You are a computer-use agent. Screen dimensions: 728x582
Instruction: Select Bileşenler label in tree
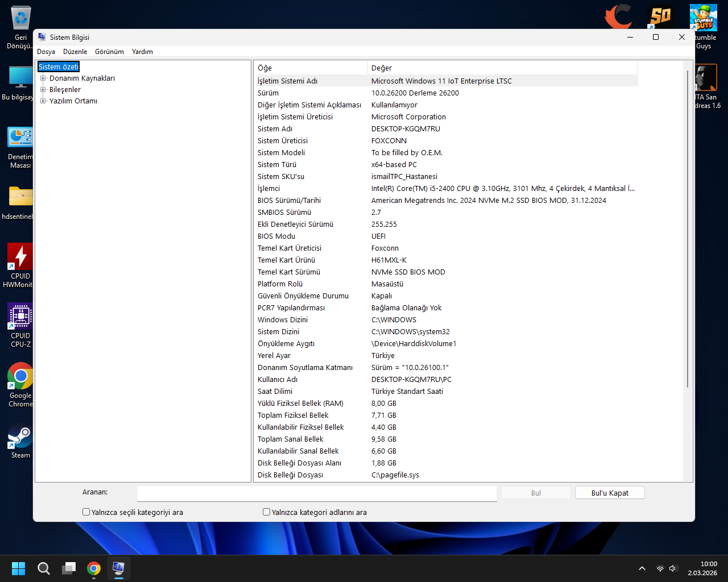coord(65,90)
